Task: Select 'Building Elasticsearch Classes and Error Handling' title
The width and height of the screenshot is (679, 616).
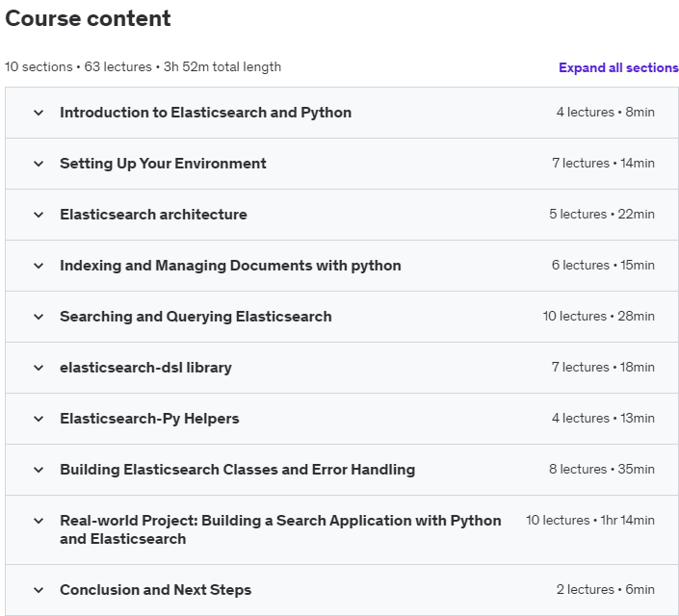Action: click(x=237, y=470)
